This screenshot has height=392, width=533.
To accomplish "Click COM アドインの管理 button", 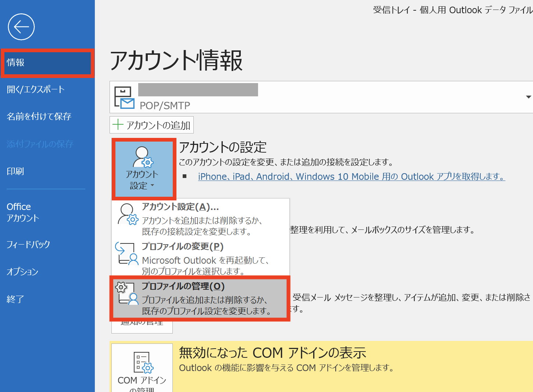I will pyautogui.click(x=142, y=368).
